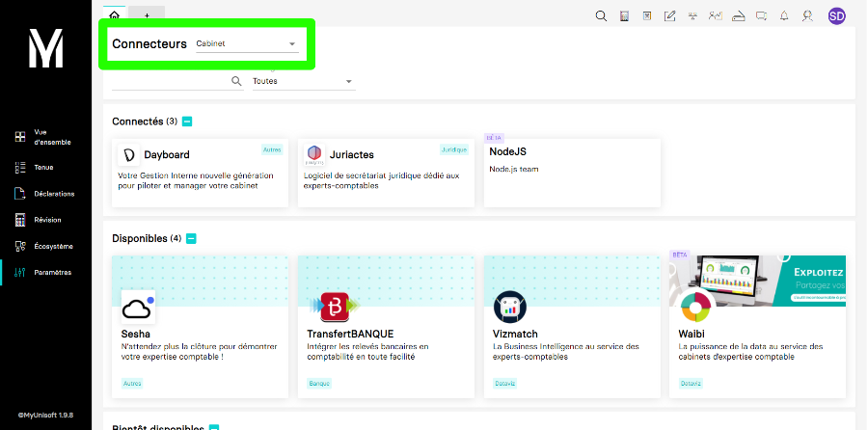
Task: Open the TransfertBANQUE connector card
Action: 386,327
